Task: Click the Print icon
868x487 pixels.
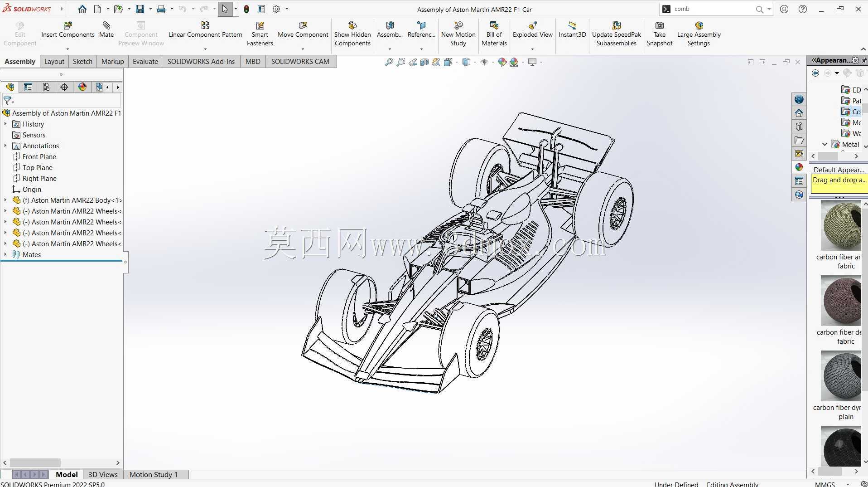Action: point(161,9)
